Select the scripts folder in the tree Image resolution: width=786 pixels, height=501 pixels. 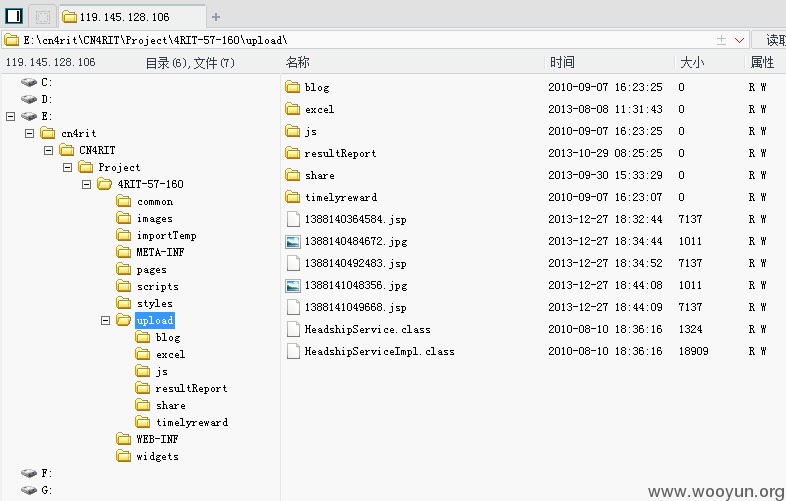coord(157,286)
